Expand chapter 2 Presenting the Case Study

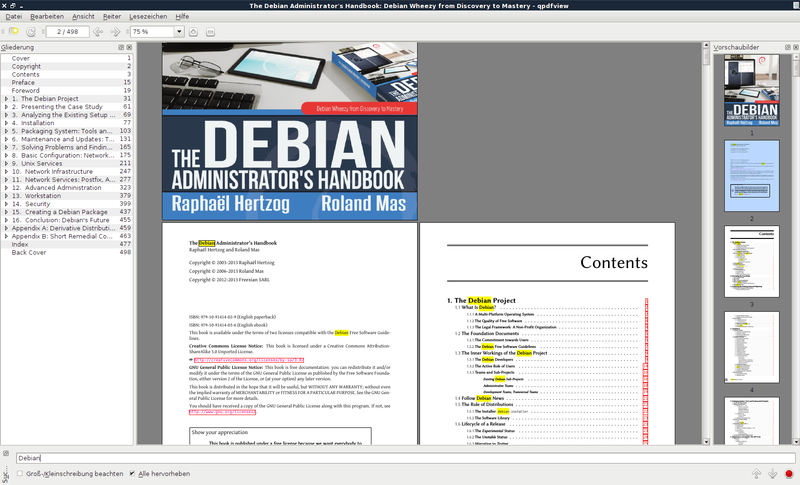pos(6,107)
